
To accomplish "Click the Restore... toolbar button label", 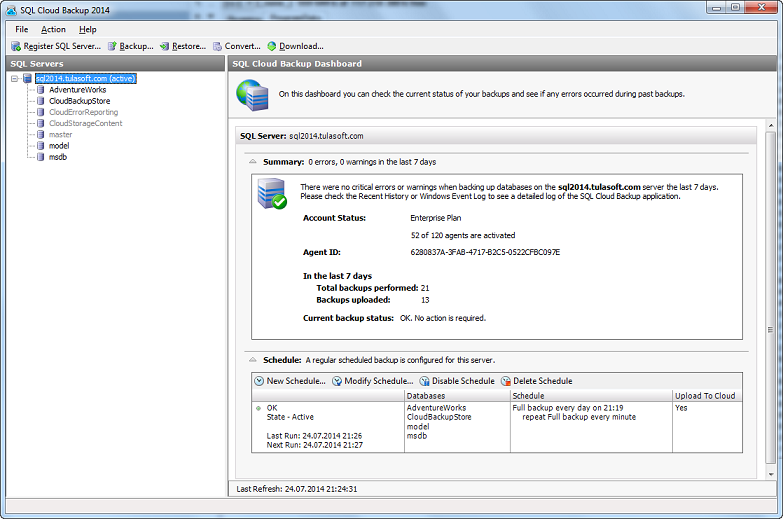I will [x=189, y=46].
